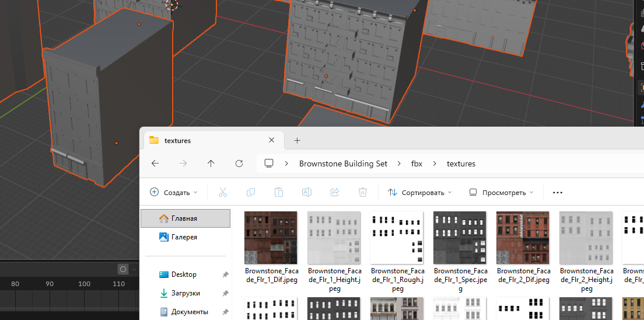Click the Share icon in toolbar
Image resolution: width=644 pixels, height=320 pixels.
pyautogui.click(x=335, y=192)
